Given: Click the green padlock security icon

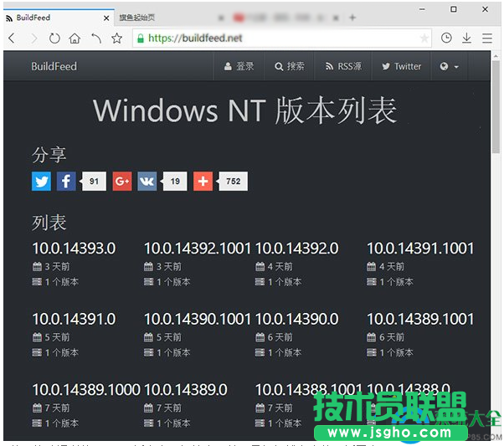Looking at the screenshot, I should pyautogui.click(x=141, y=38).
